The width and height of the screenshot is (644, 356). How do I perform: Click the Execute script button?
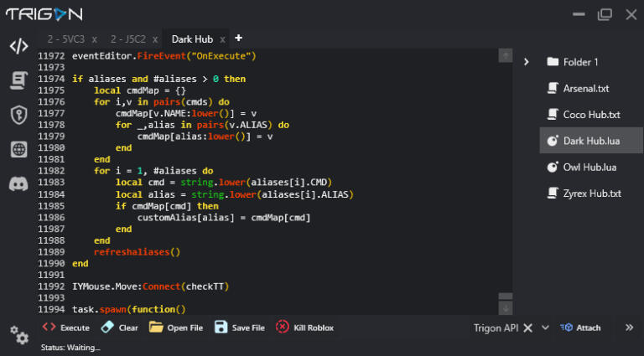point(66,328)
